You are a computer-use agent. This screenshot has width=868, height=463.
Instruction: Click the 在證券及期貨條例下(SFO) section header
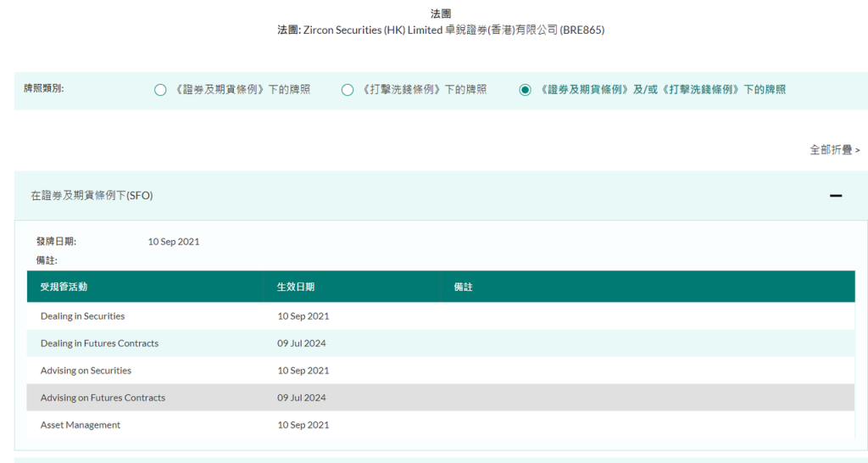(441, 196)
